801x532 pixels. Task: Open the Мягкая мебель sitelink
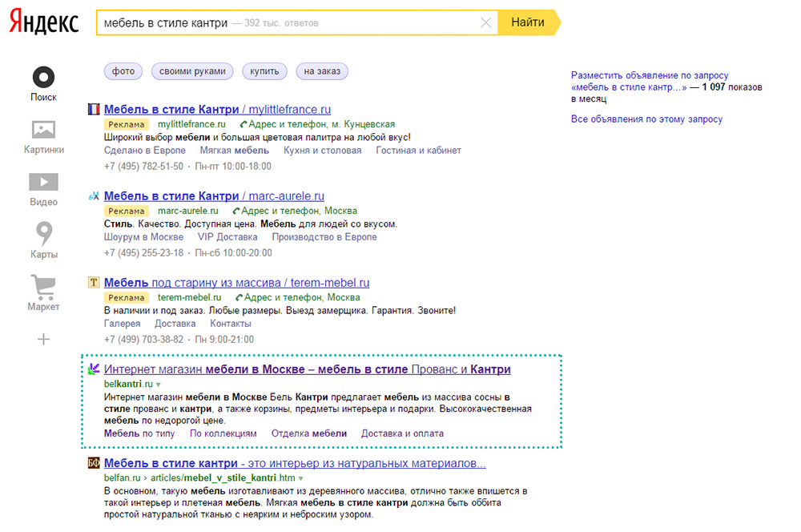(x=235, y=151)
